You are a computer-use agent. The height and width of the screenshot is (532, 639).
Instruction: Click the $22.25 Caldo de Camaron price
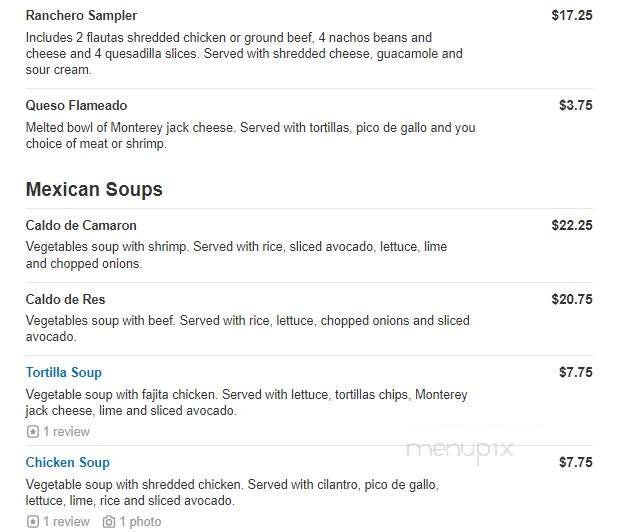[572, 226]
